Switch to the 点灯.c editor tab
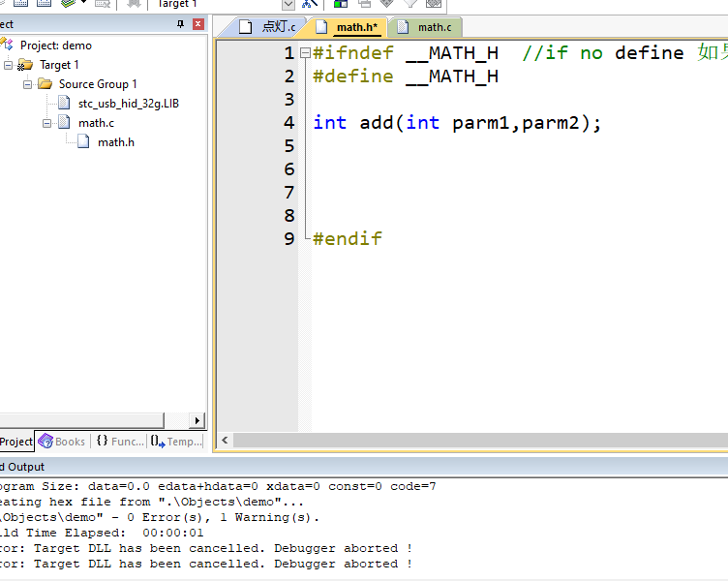This screenshot has height=581, width=728. [x=269, y=27]
